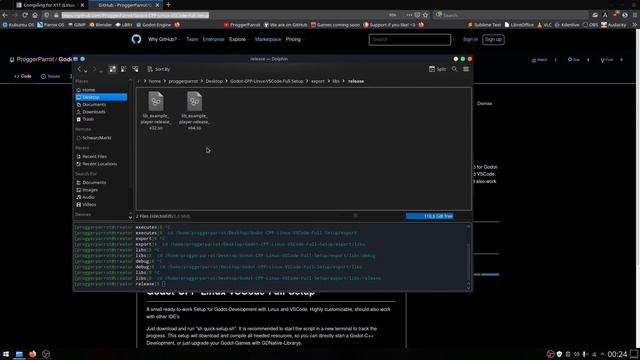Screen dimensions: 640x360
Task: Switch to the Compiling for X11 tab
Action: point(49,5)
